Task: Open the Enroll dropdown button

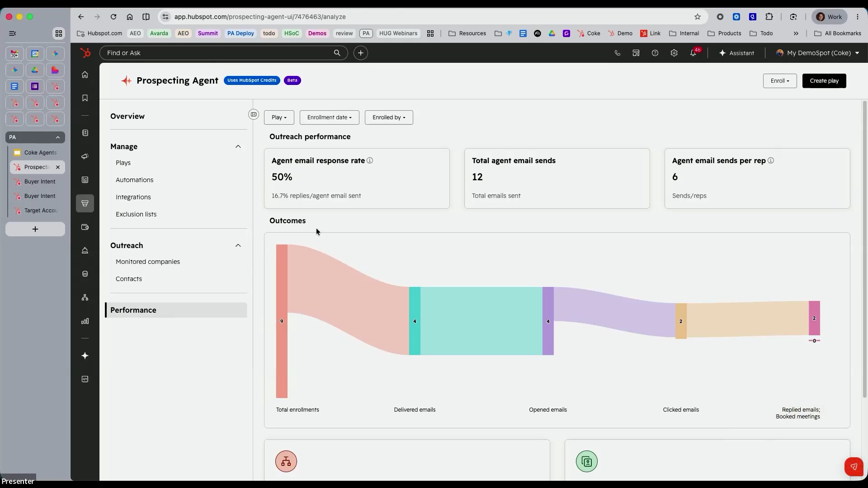Action: click(780, 81)
